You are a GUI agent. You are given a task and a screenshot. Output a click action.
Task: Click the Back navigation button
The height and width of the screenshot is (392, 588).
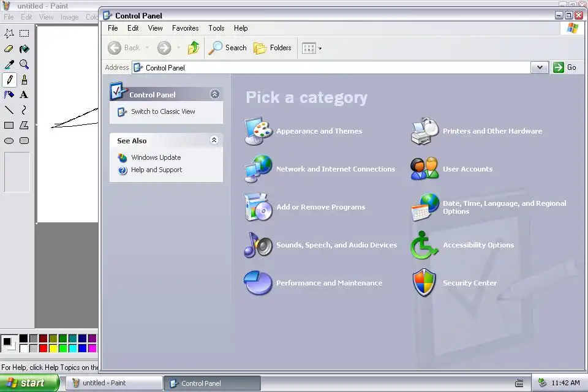[x=124, y=48]
